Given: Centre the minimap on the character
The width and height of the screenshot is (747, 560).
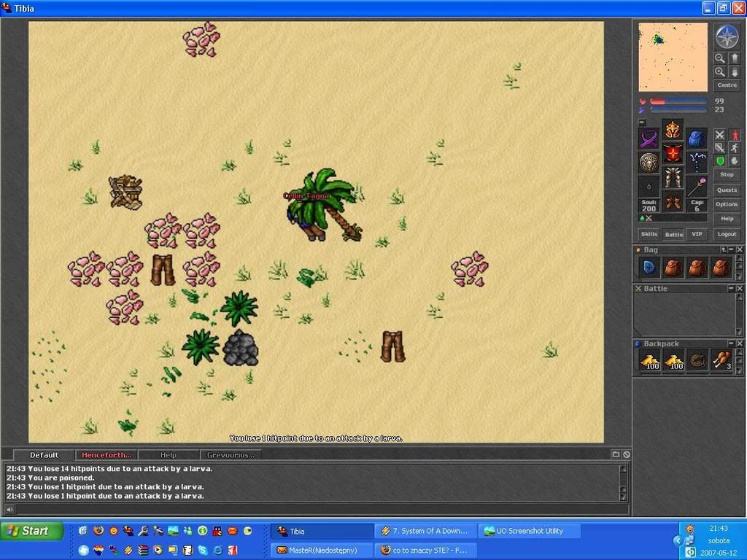Looking at the screenshot, I should (727, 85).
